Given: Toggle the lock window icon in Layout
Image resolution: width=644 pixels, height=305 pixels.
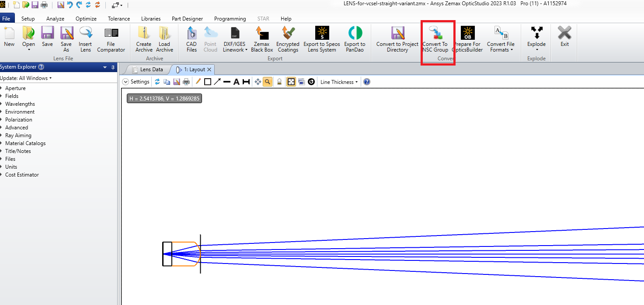Looking at the screenshot, I should (x=280, y=82).
